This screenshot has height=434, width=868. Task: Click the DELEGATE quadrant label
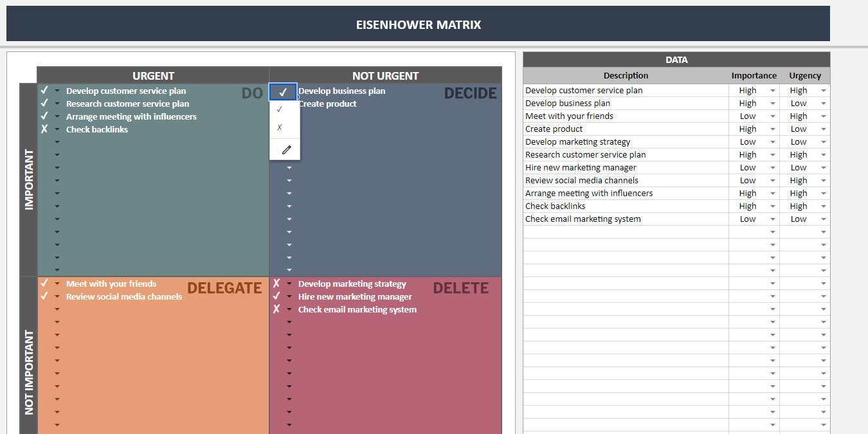click(x=224, y=287)
